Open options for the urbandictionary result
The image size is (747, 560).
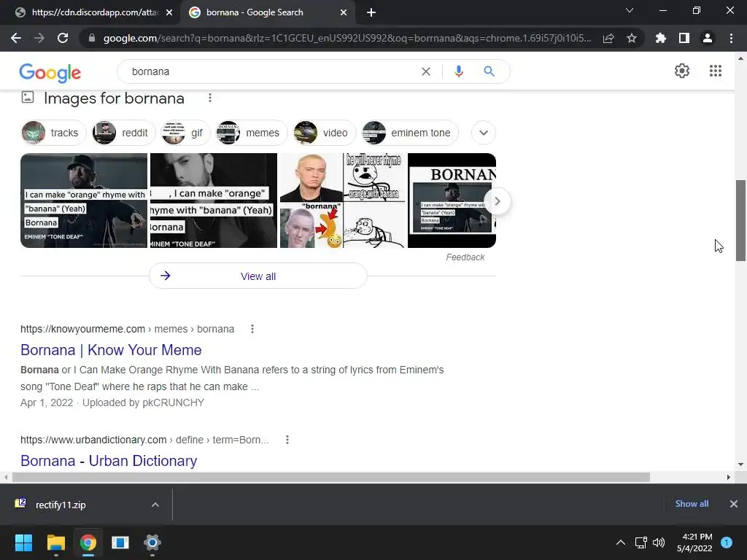tap(287, 440)
